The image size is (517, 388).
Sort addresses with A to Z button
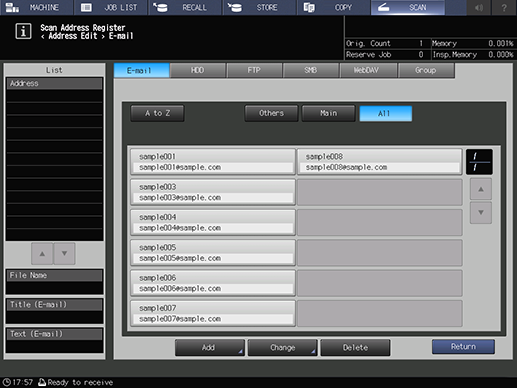coord(157,113)
